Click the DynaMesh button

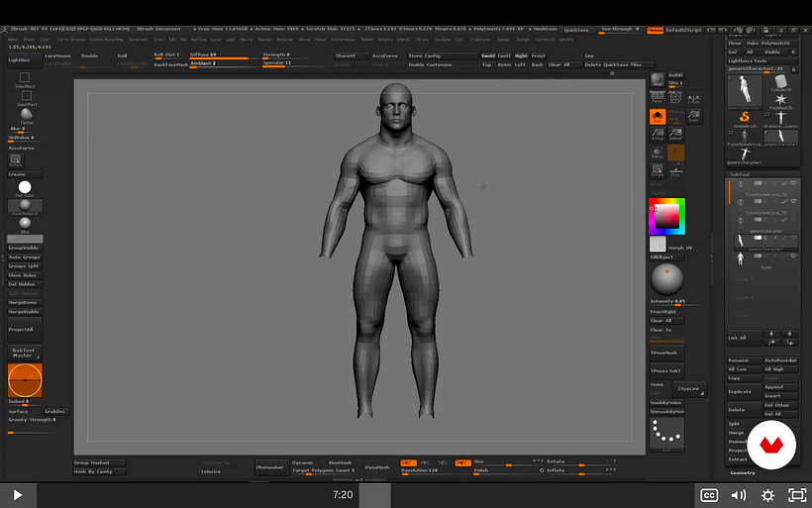click(377, 467)
